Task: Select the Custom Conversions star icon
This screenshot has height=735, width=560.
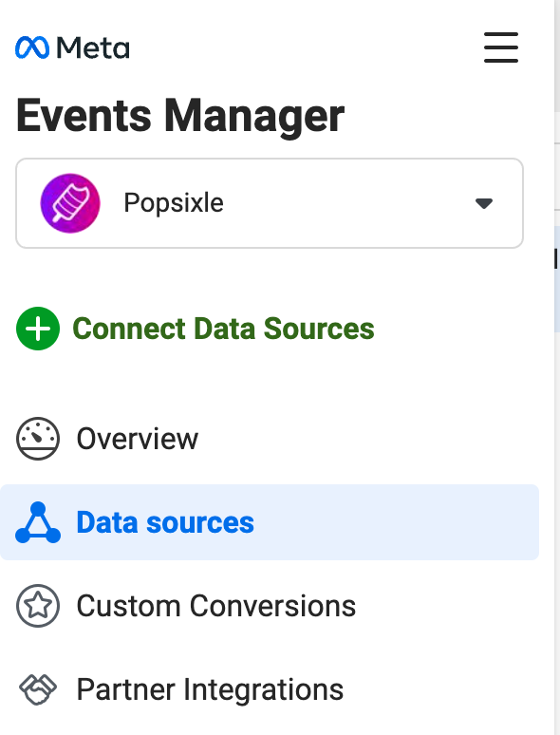Action: click(38, 606)
